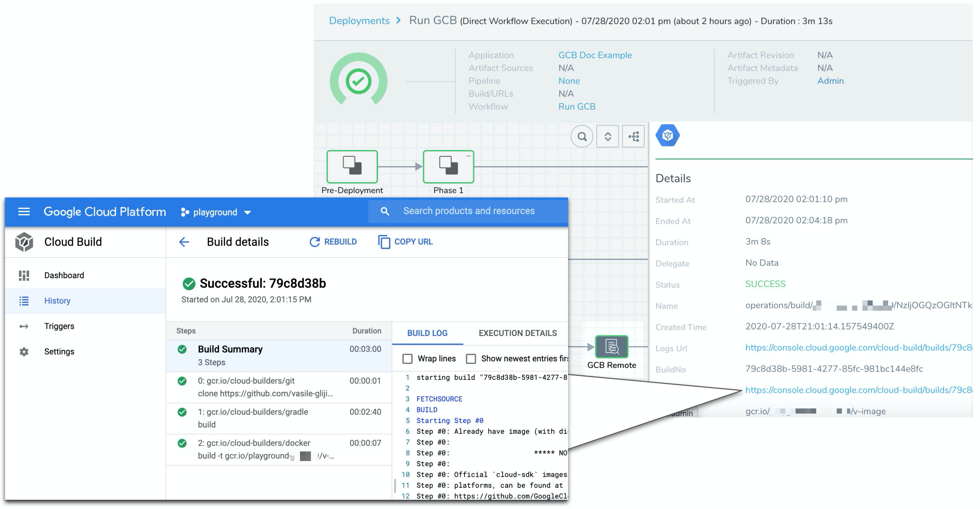Screen dimensions: 980x509
Task: Click the COPY URL button
Action: 405,242
